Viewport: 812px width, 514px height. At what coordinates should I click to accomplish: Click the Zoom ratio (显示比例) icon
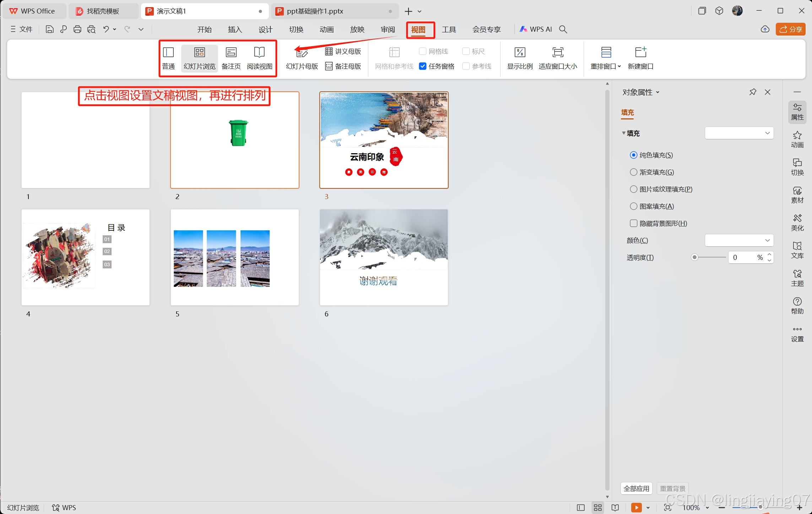coord(520,53)
